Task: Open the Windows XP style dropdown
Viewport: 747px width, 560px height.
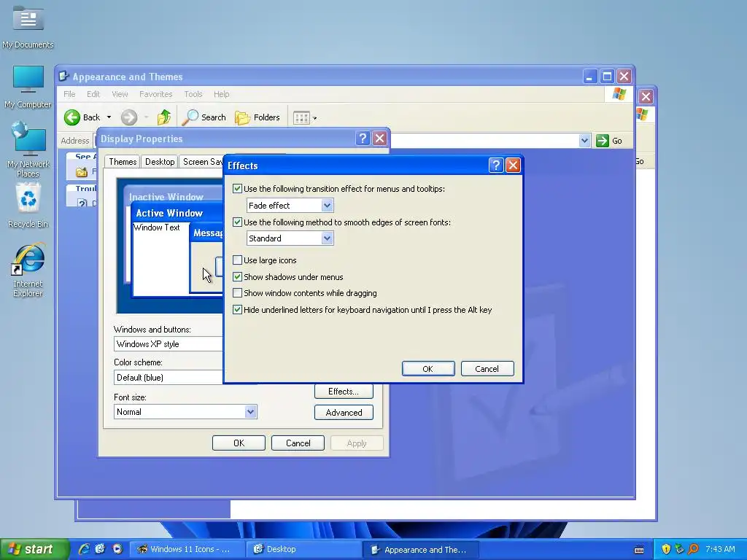Action: pos(169,344)
